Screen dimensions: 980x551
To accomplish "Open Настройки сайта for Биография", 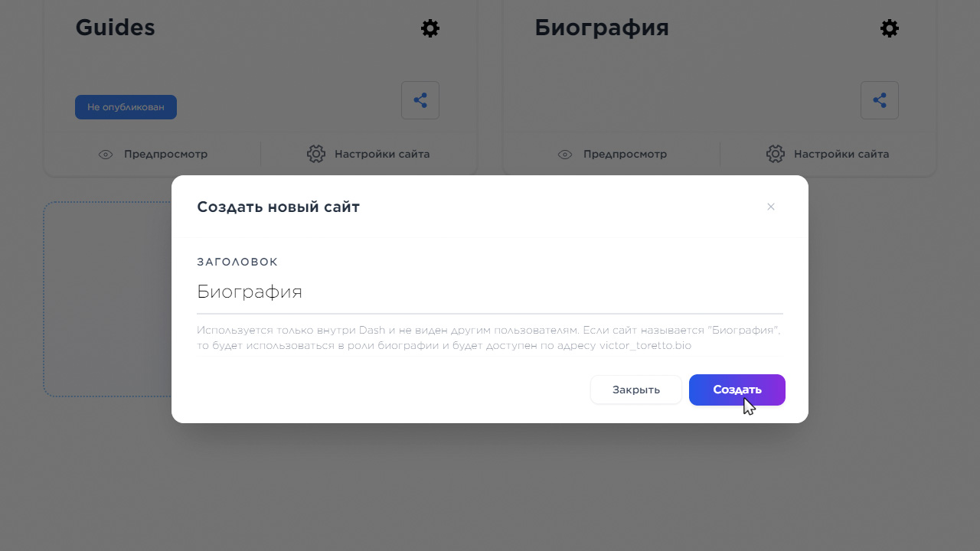I will 841,154.
